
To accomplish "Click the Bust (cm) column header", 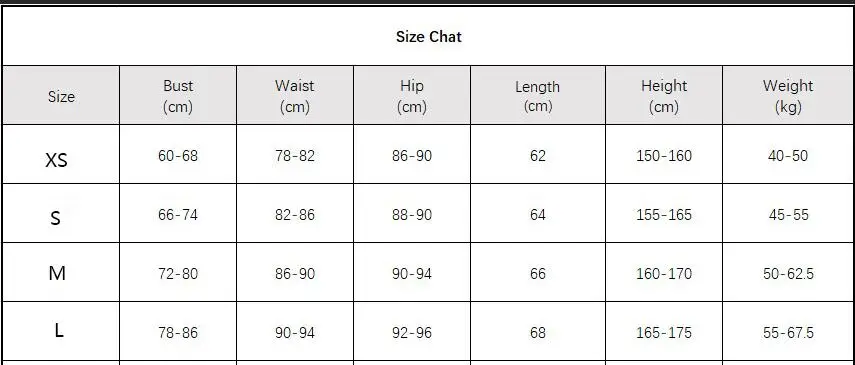I will pos(178,95).
